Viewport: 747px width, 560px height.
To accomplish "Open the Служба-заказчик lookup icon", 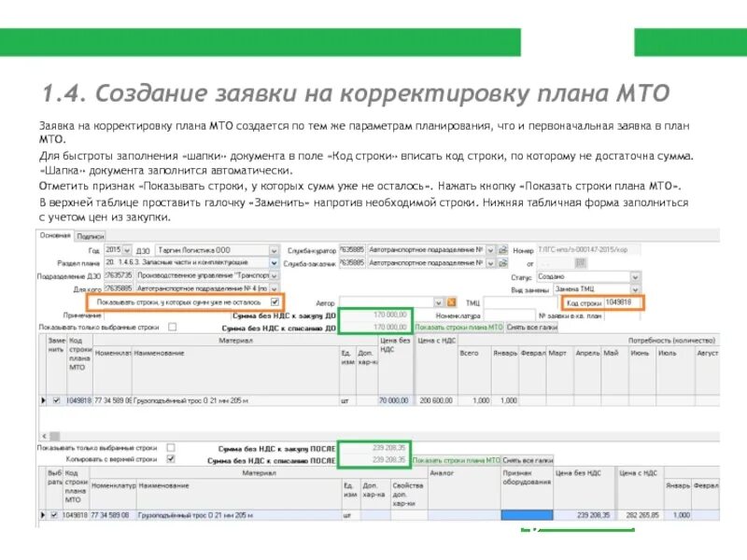I will coord(502,263).
